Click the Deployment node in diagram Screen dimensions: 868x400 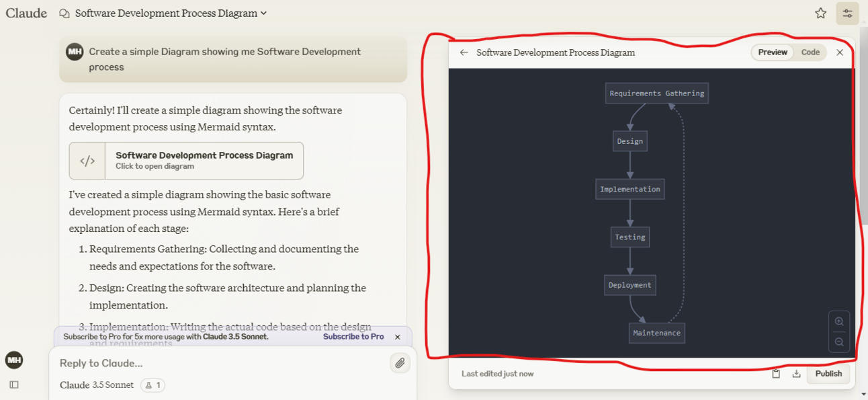click(630, 285)
